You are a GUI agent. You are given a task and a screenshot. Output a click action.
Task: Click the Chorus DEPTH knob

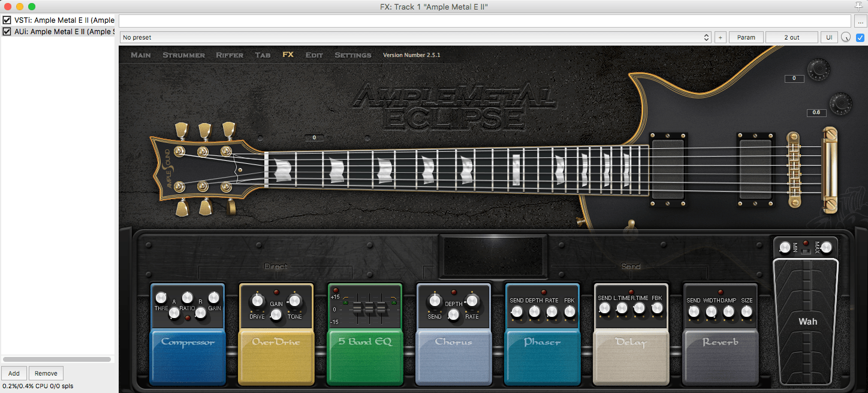click(x=454, y=314)
